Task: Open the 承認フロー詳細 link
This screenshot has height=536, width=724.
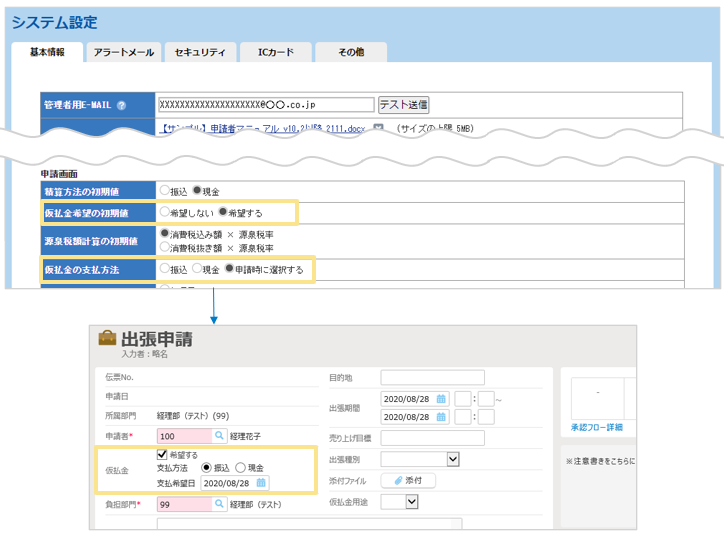Action: 596,427
